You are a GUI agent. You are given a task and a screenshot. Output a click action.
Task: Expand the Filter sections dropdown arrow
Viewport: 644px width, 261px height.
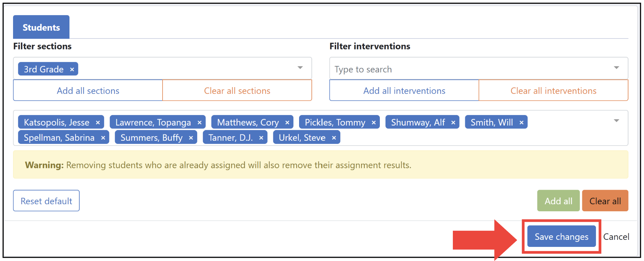(300, 68)
